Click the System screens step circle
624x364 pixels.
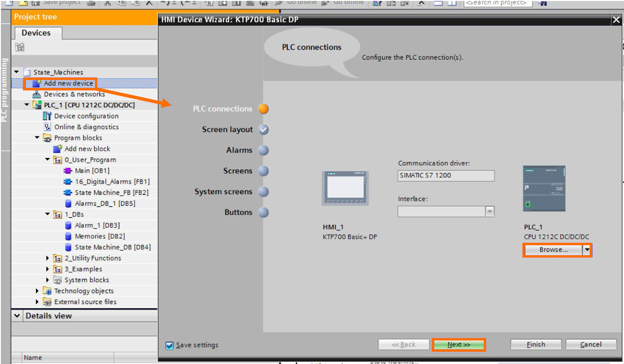[x=264, y=191]
